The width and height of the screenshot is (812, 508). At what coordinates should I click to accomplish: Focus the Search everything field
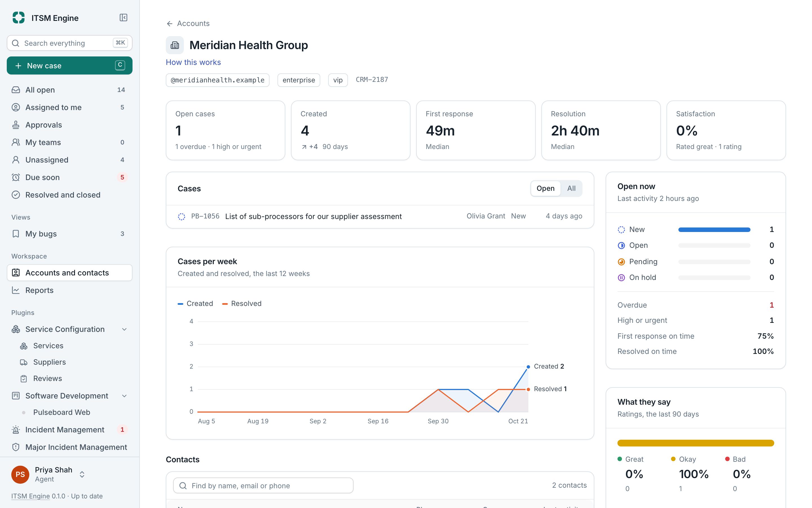69,43
